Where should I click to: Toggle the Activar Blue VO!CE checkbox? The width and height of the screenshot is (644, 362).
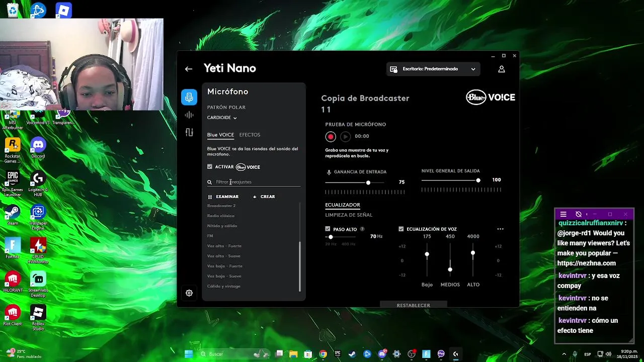coord(210,167)
